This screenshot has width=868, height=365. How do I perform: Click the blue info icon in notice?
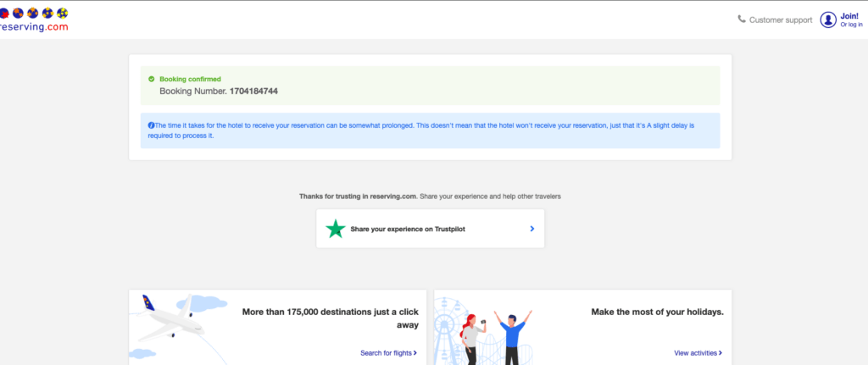click(x=151, y=125)
